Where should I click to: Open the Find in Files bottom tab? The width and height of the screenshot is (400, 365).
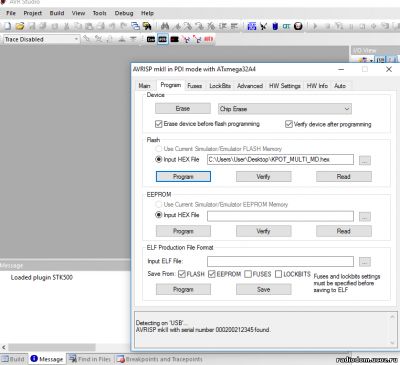click(90, 359)
